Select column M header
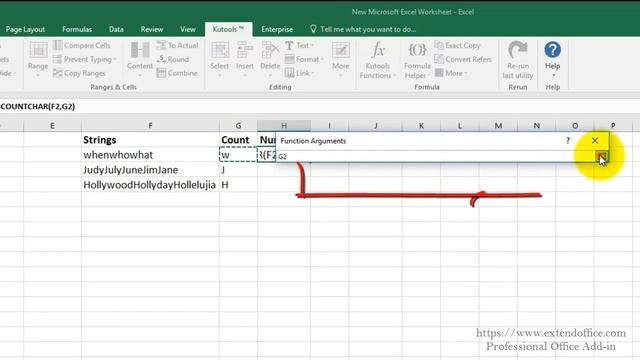640x360 pixels. click(498, 126)
